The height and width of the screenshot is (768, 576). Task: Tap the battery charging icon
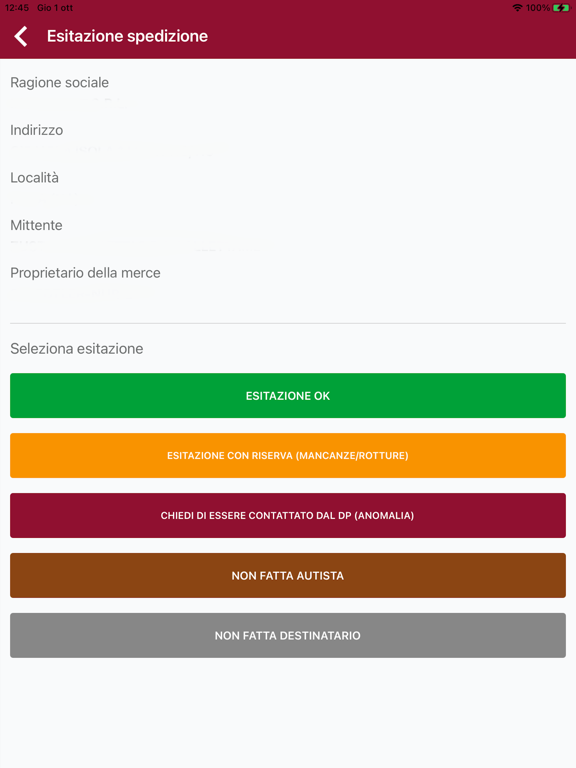561,8
